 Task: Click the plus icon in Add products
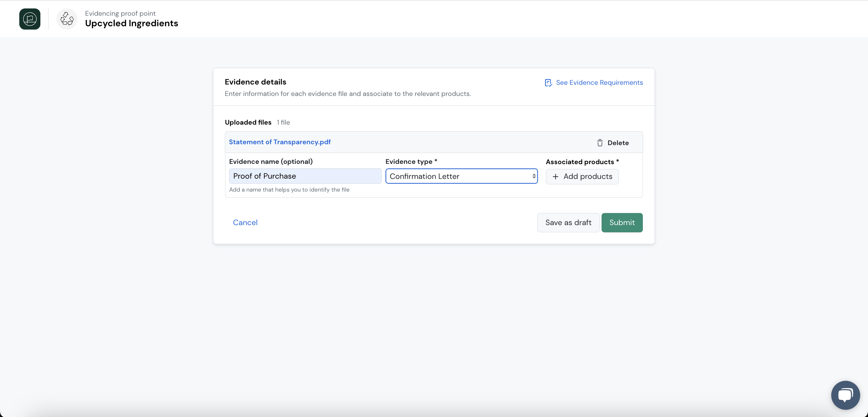[x=555, y=177]
